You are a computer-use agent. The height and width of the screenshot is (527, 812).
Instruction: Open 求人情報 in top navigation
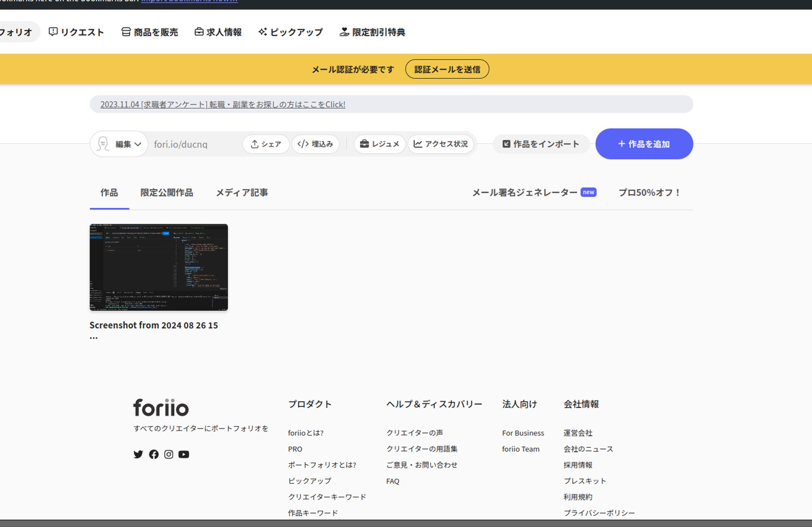point(218,32)
